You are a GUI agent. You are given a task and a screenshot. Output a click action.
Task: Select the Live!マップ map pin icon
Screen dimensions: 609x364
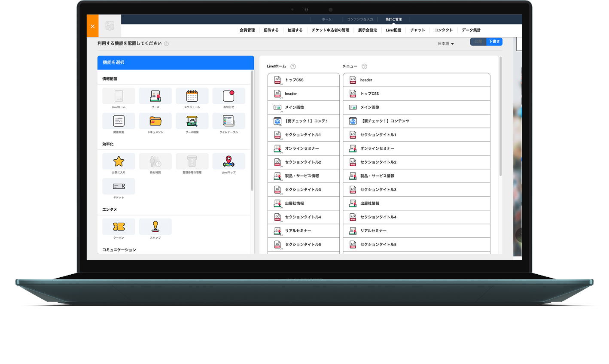click(x=228, y=161)
